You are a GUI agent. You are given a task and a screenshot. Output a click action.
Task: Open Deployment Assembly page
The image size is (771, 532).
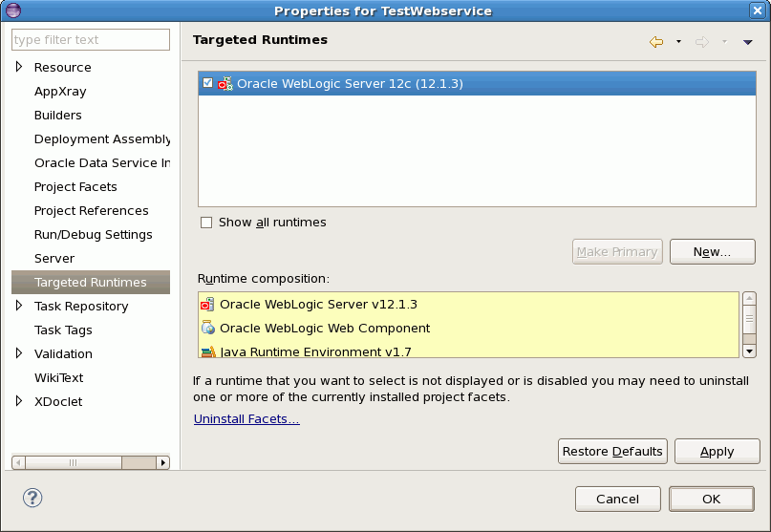click(x=102, y=139)
